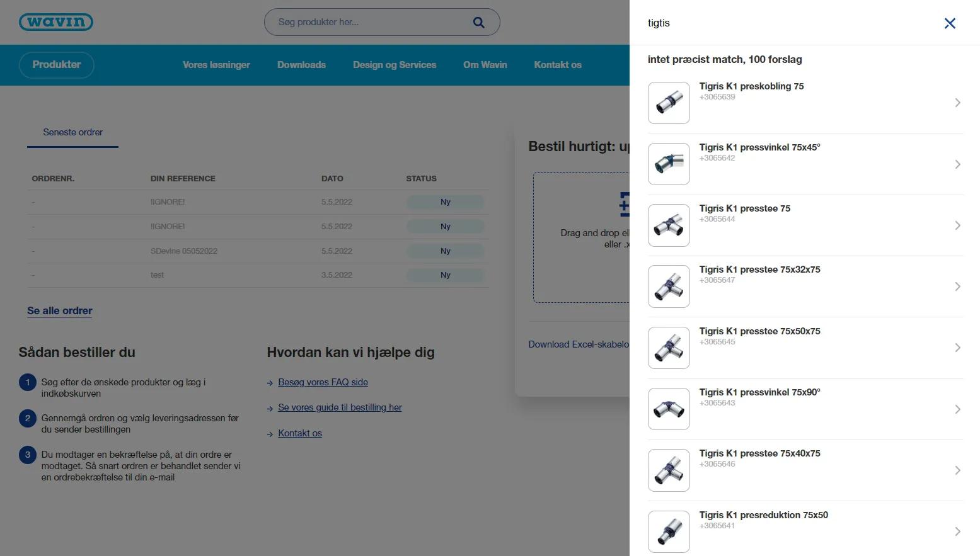
Task: Click the DATO column header
Action: coord(332,179)
